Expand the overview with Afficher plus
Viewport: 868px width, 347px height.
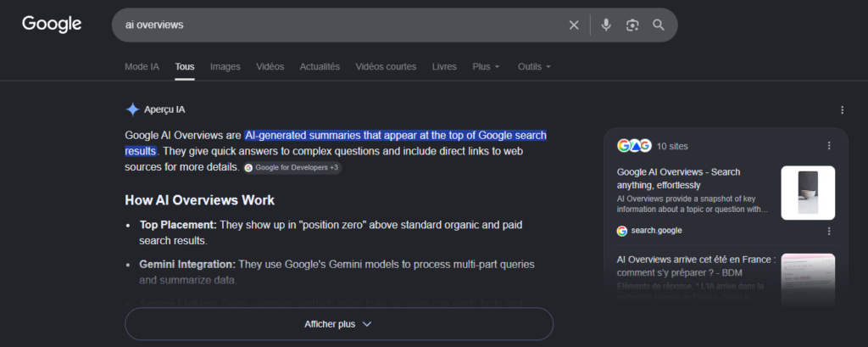point(339,324)
